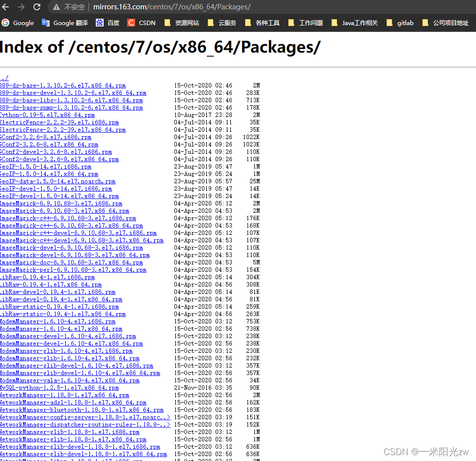Download ModemManager-1.6.10-4.el7.i686.rpm
Screen dimensions: 476x461
coord(57,321)
